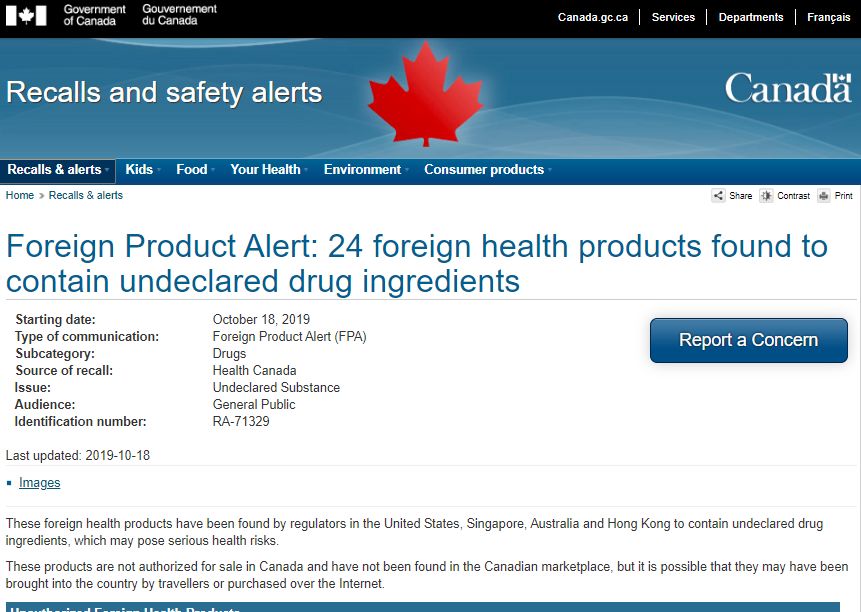Follow the Images anchor link
Screen dimensions: 861x612
pyautogui.click(x=40, y=482)
